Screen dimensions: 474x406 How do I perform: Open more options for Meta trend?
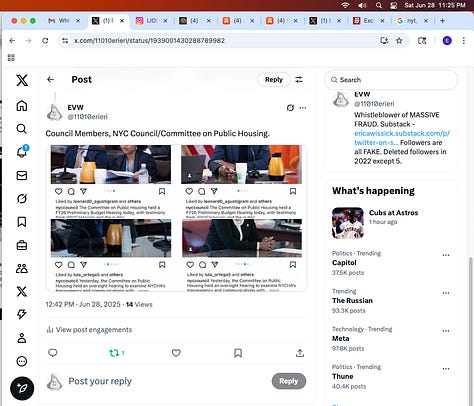[446, 331]
